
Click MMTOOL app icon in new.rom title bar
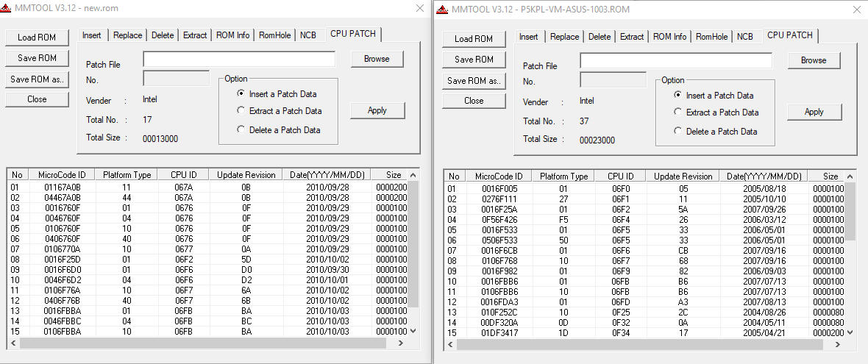(x=7, y=8)
